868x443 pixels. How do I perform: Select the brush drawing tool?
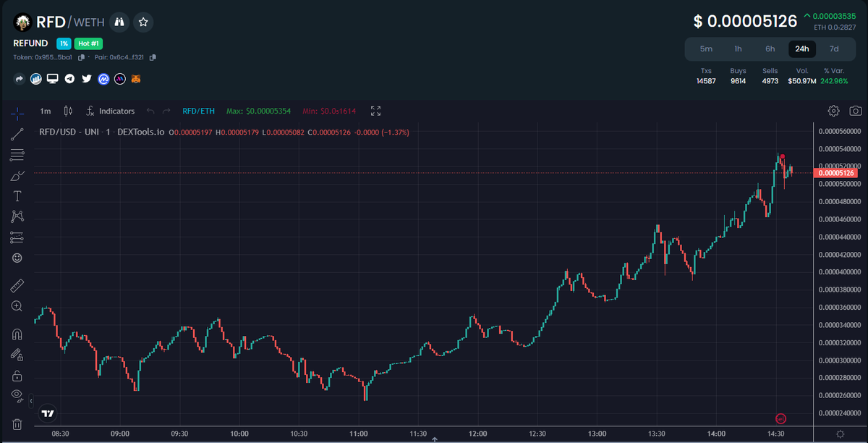17,175
